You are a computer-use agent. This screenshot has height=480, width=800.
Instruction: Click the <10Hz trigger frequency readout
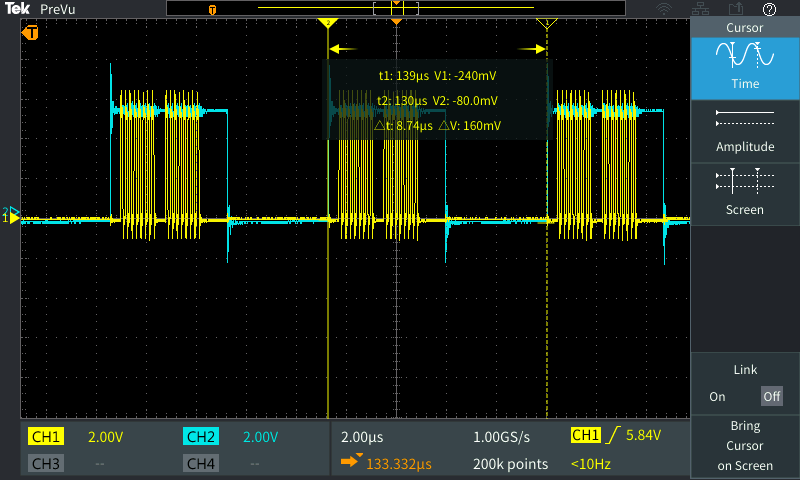pyautogui.click(x=590, y=464)
